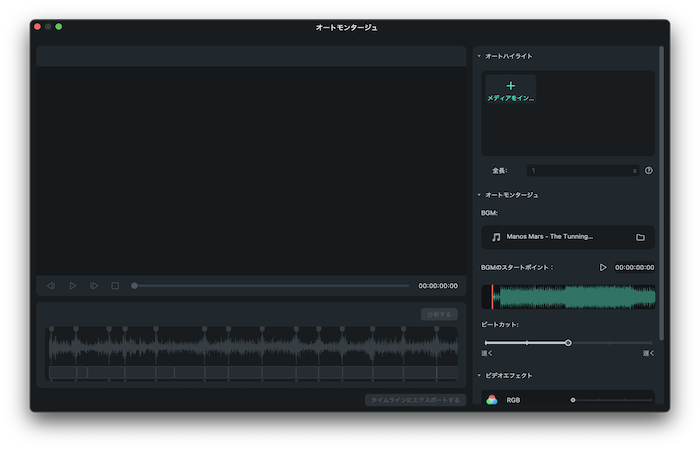700x450 pixels.
Task: Click the right panel vertical scrollbar
Action: pyautogui.click(x=662, y=193)
